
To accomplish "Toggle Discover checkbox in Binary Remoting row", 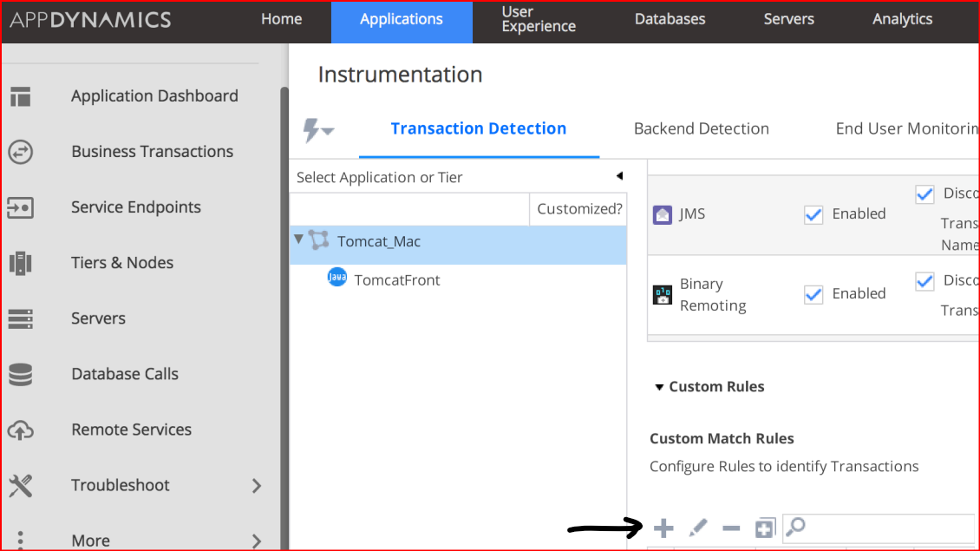I will tap(924, 281).
